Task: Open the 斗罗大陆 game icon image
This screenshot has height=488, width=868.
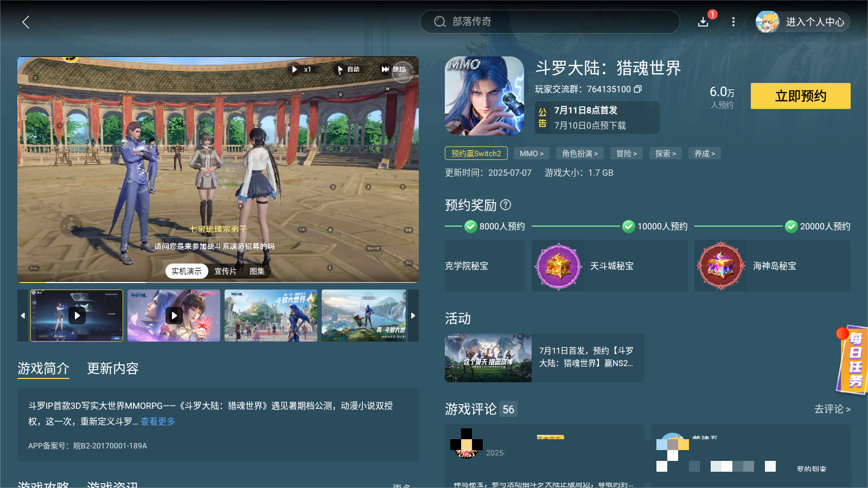Action: [x=484, y=96]
